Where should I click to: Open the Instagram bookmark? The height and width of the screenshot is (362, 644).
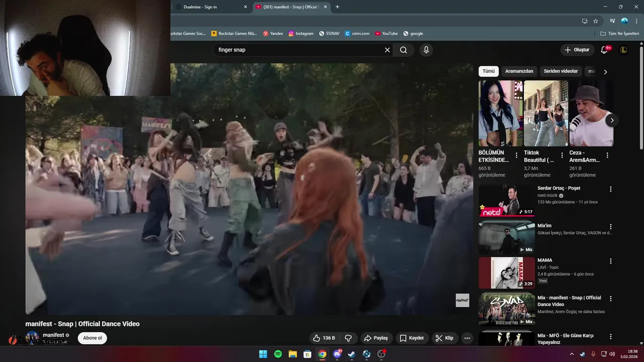click(301, 34)
